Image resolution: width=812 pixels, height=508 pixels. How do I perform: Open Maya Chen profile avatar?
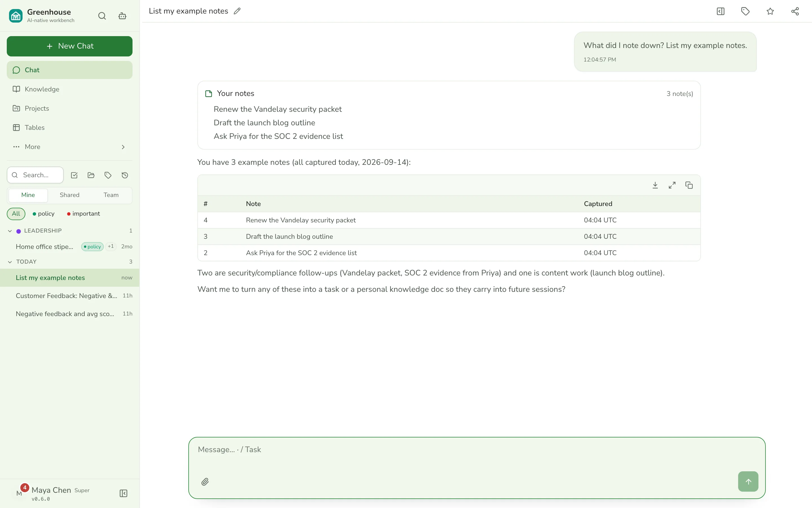(x=19, y=493)
